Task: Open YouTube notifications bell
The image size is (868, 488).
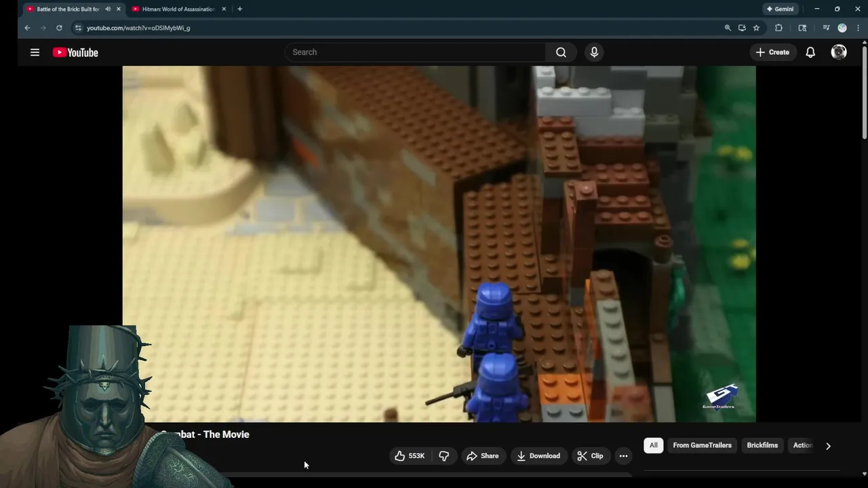Action: point(810,52)
